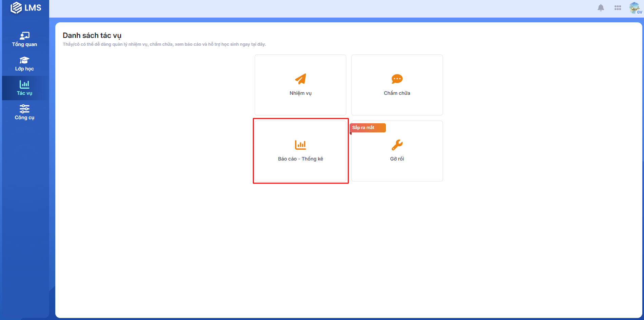Click the Tác vụ chart icon in sidebar

pyautogui.click(x=24, y=84)
